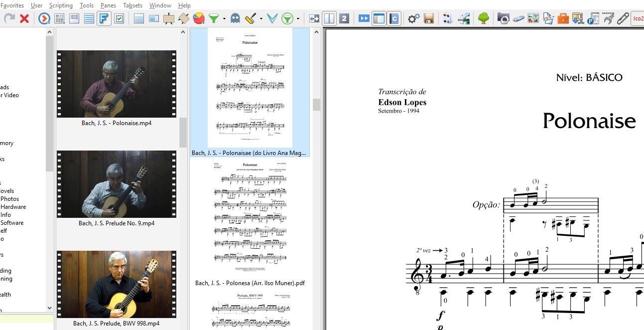Click the Ico2 toolbar button
Viewport: 644px width, 330px height.
tap(638, 19)
